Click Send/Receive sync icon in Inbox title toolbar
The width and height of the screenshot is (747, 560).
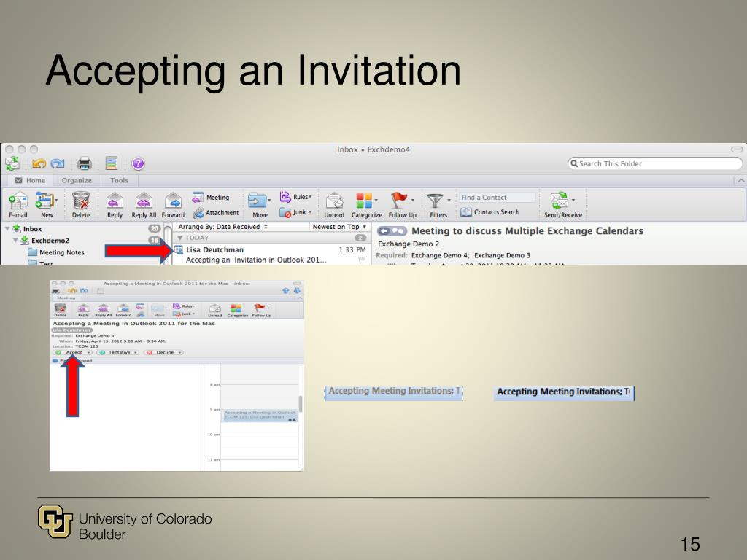pyautogui.click(x=12, y=163)
